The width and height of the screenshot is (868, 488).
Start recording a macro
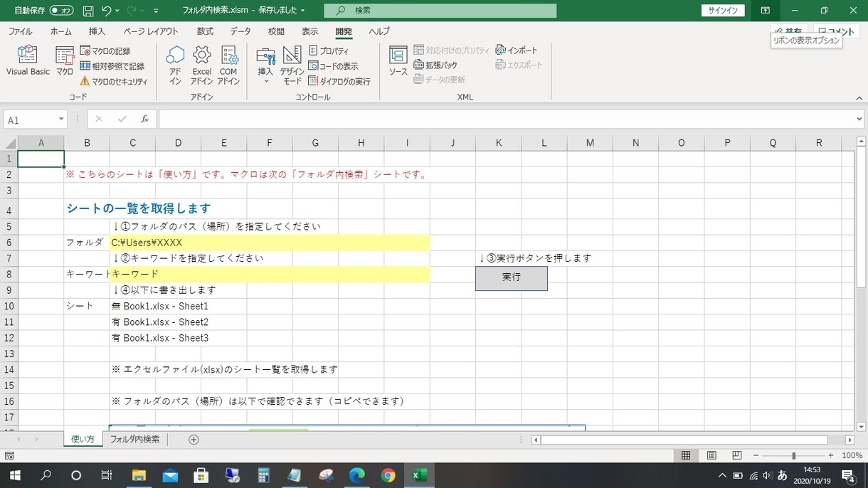pyautogui.click(x=105, y=51)
